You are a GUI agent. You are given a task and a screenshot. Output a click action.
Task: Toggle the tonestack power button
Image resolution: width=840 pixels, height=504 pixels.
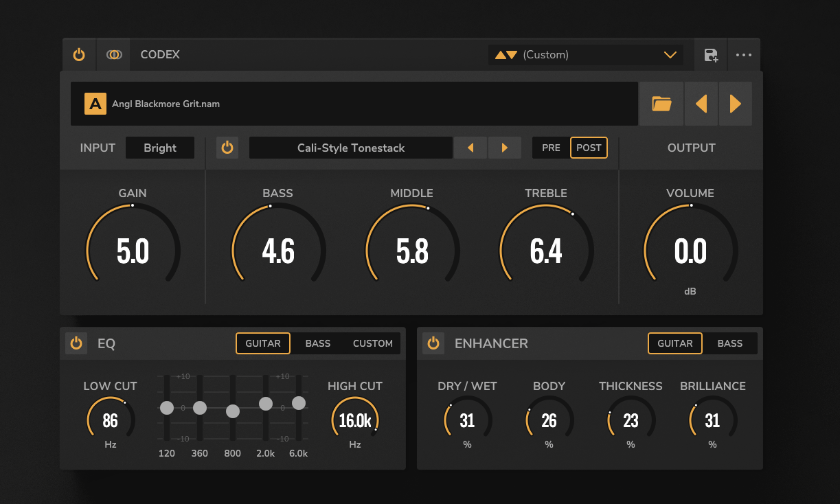click(x=227, y=148)
